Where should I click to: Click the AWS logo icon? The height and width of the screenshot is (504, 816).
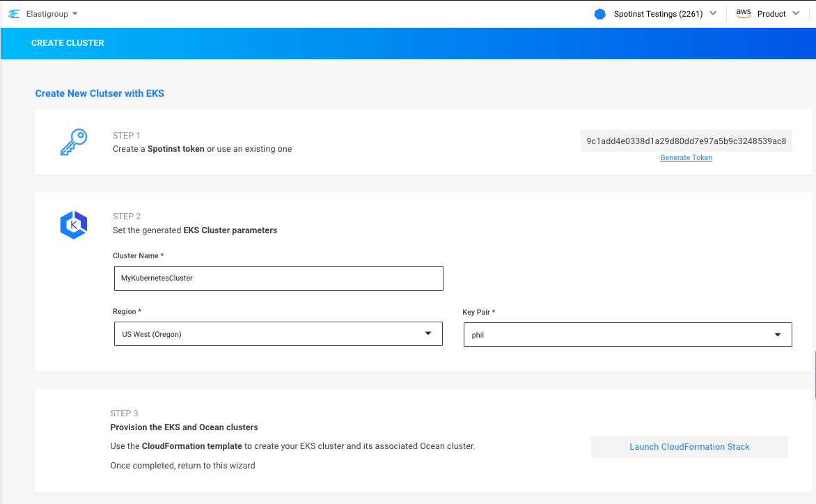pyautogui.click(x=744, y=14)
